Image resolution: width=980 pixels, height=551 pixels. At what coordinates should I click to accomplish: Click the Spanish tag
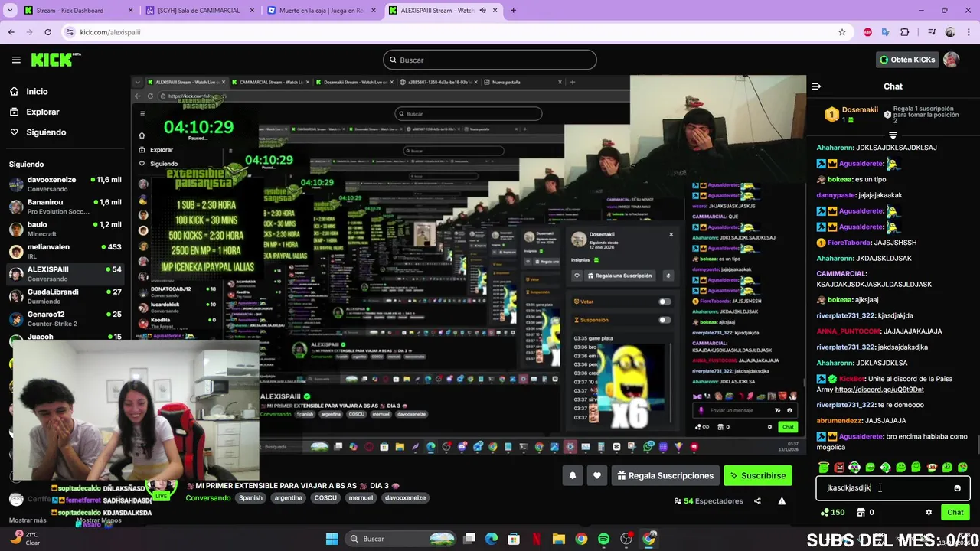250,498
